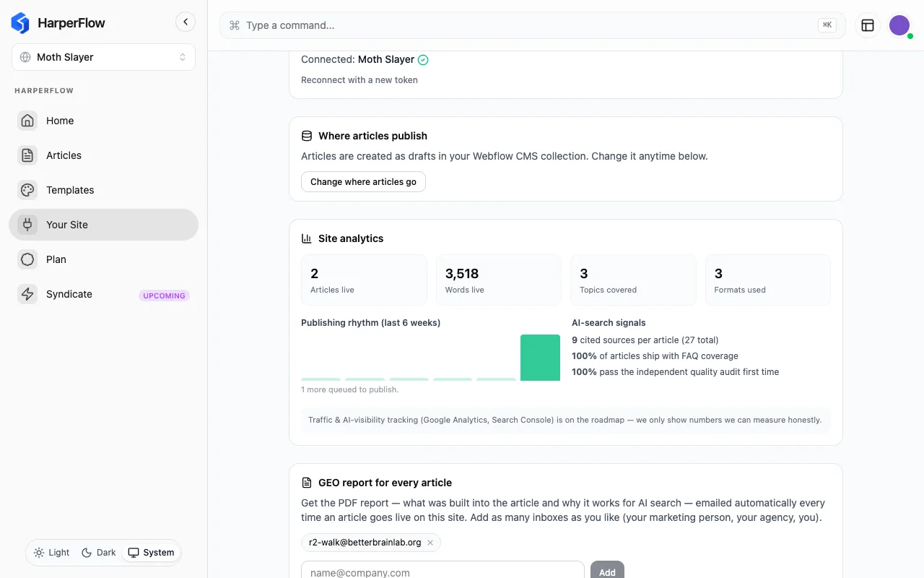
Task: Click the Templates palette icon
Action: (x=27, y=190)
